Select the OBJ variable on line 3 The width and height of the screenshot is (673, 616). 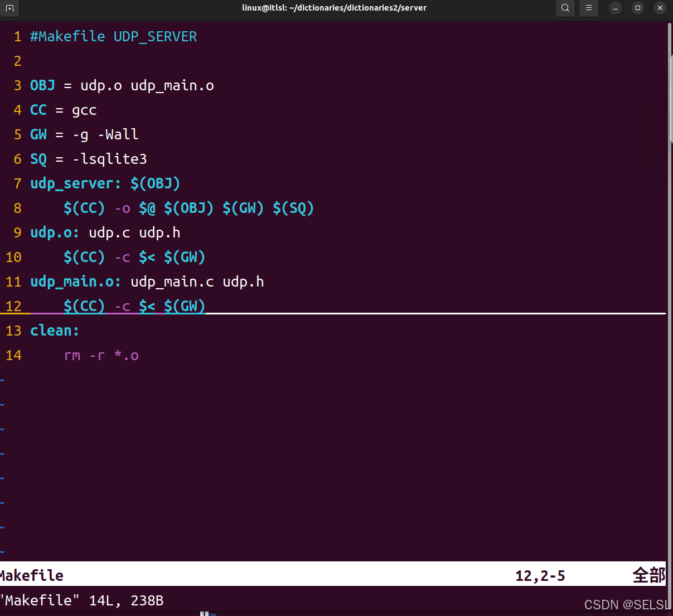tap(42, 85)
